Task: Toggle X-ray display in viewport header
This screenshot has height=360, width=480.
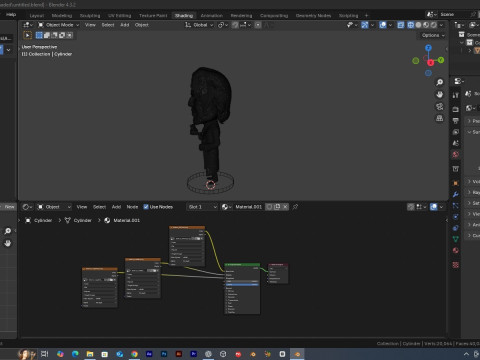Action: coord(401,25)
